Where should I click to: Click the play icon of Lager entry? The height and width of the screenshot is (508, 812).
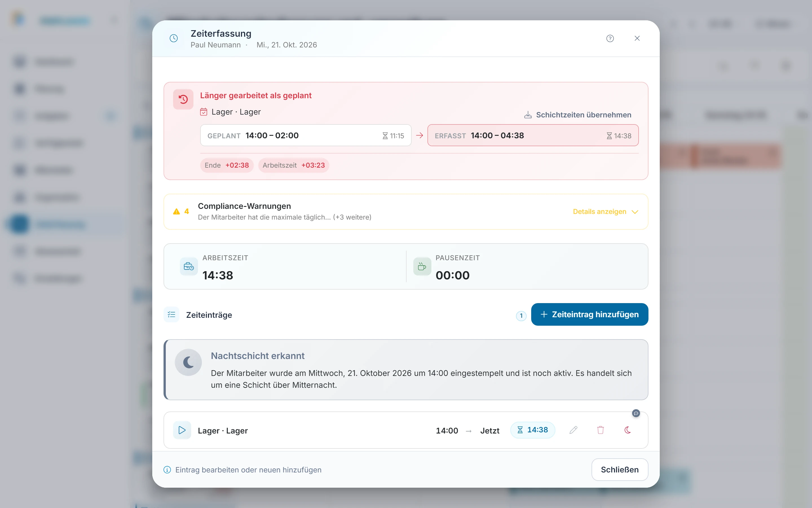tap(182, 430)
